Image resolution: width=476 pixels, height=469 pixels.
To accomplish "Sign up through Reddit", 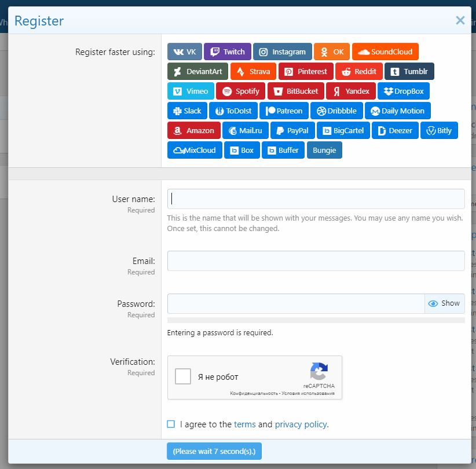I will (x=359, y=72).
